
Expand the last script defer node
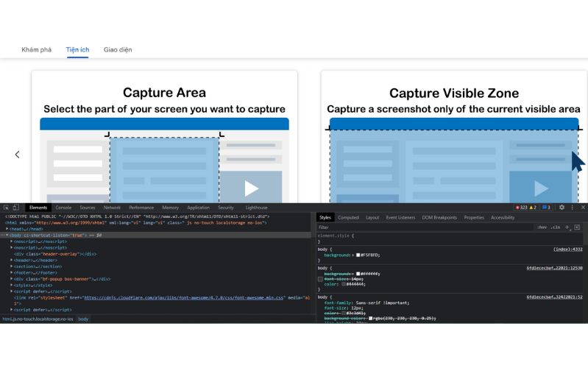[x=12, y=310]
